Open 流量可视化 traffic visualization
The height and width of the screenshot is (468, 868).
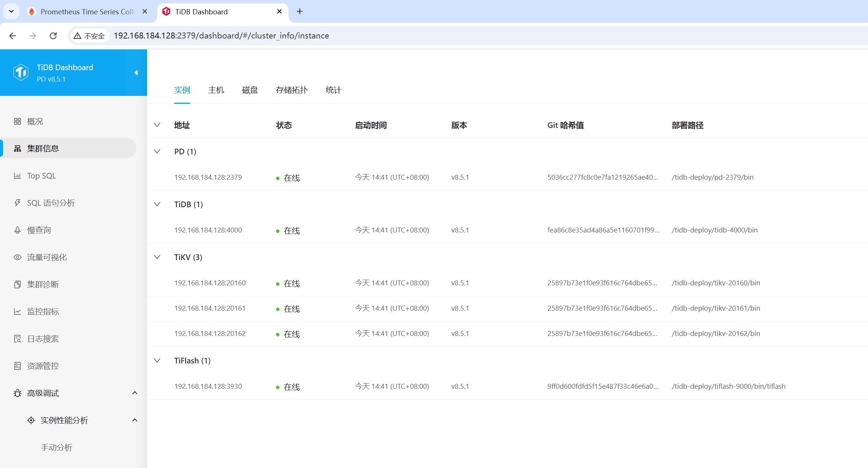47,257
